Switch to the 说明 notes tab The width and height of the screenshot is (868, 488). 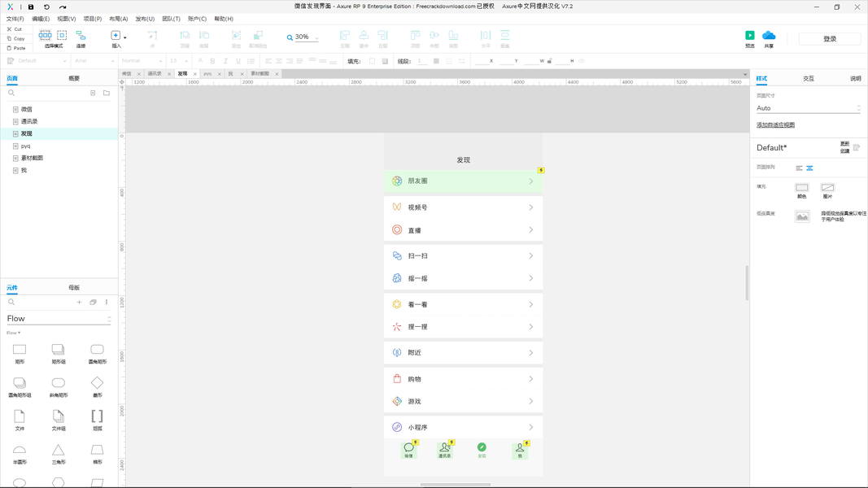click(855, 79)
